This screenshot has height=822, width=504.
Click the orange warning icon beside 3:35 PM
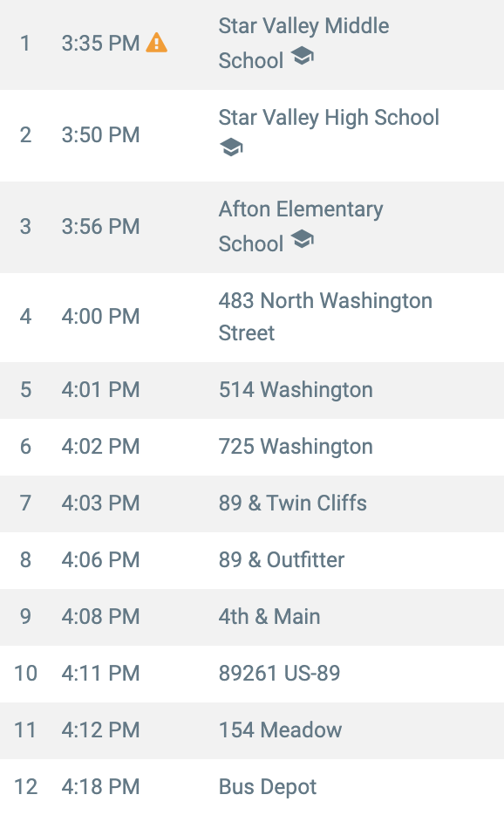(x=157, y=43)
